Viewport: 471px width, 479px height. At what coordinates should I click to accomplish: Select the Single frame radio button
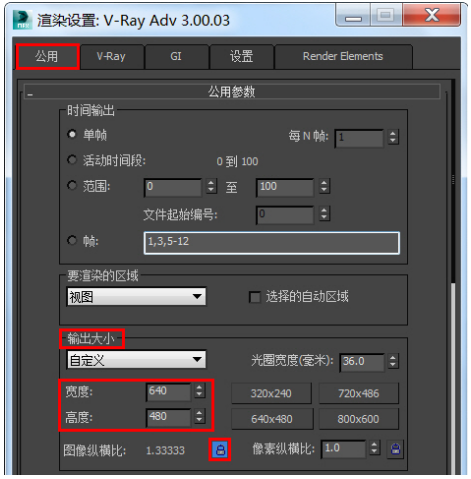tap(72, 134)
